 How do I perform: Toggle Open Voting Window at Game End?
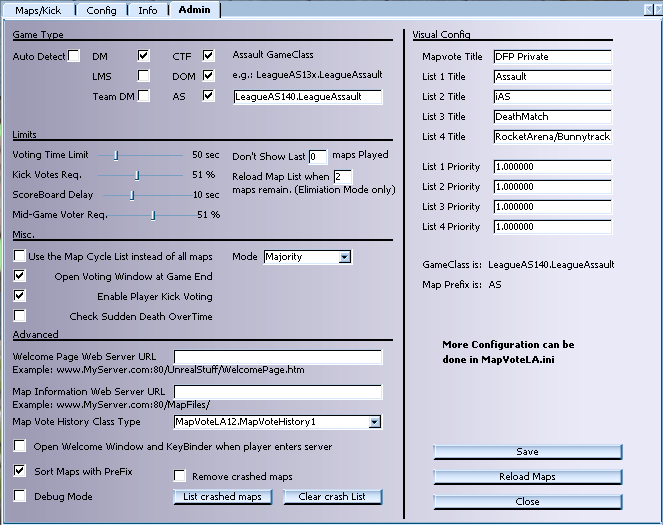19,276
